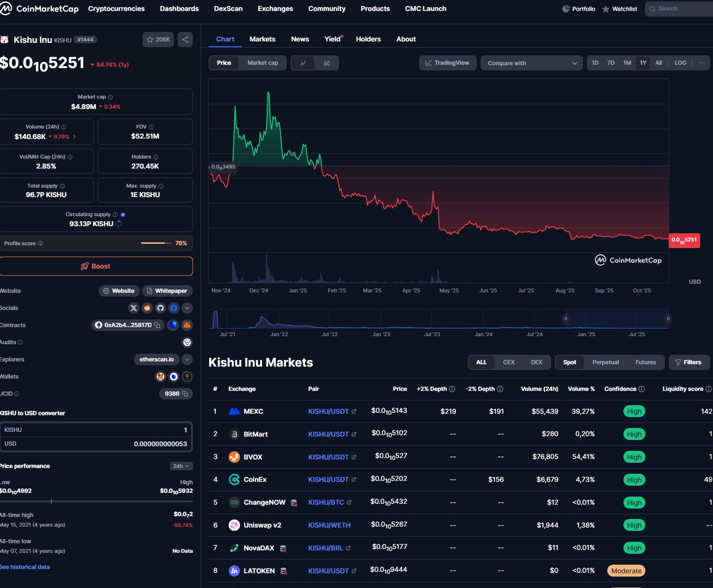
Task: Switch to line chart view
Action: pos(303,63)
